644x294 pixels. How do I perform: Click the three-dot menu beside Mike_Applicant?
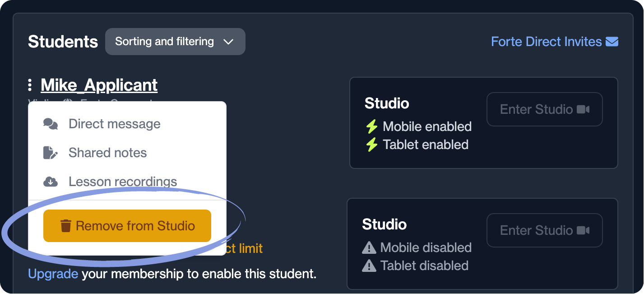pos(30,85)
